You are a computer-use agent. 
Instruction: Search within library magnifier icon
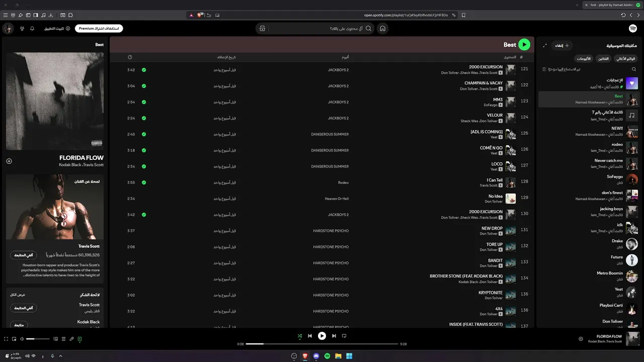[x=634, y=69]
